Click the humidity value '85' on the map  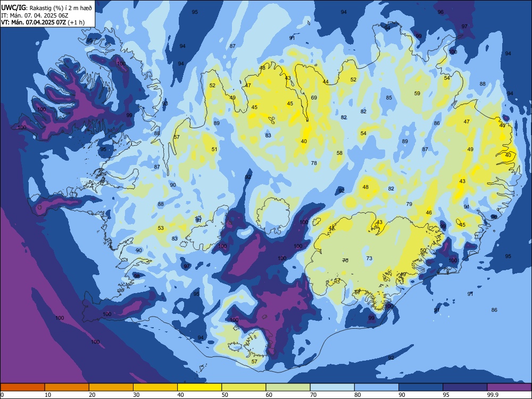point(389,98)
